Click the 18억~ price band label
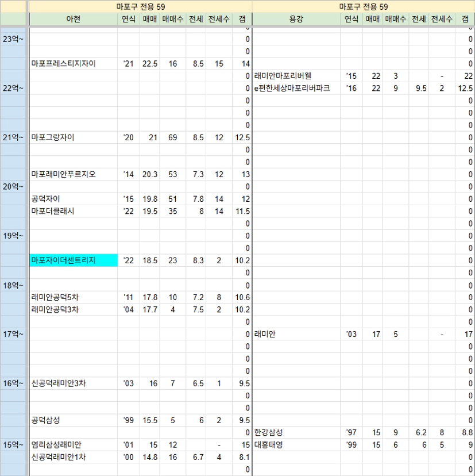475x476 pixels. point(13,286)
